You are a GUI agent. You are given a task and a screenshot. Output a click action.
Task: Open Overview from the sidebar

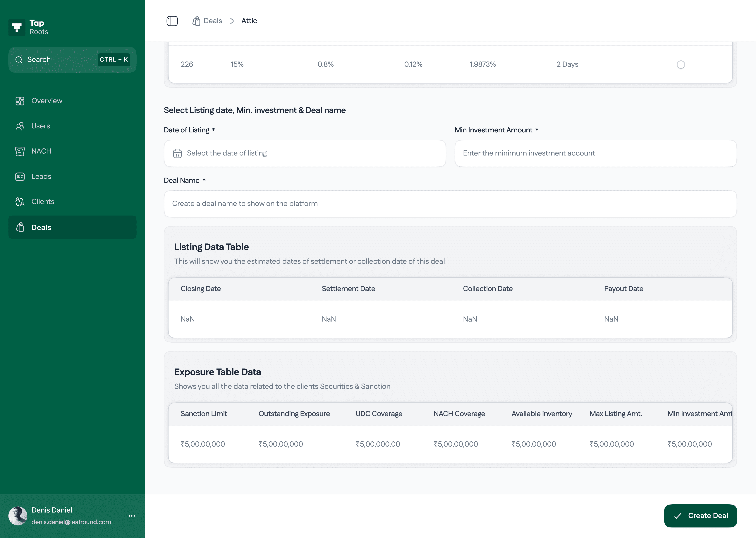47,101
